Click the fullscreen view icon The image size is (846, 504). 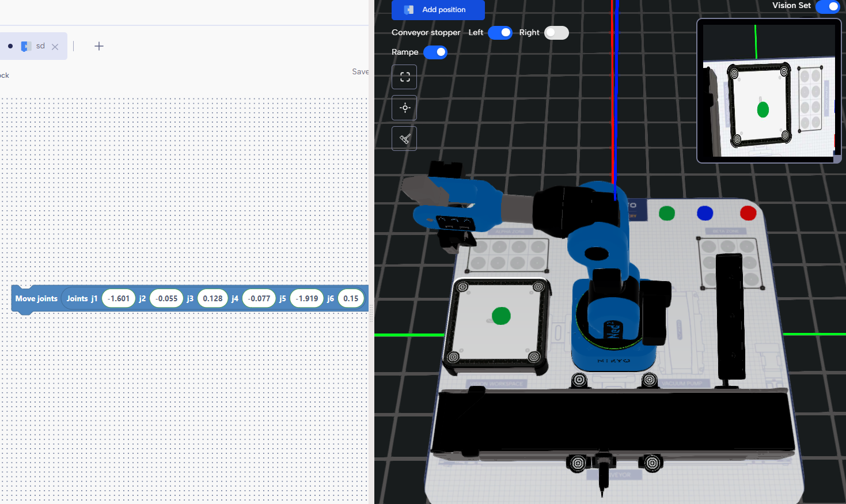[404, 77]
